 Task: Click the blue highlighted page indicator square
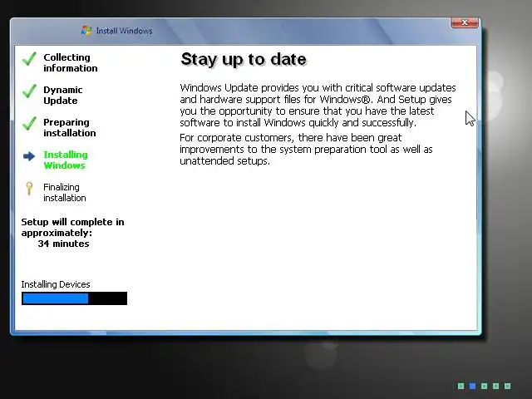473,386
